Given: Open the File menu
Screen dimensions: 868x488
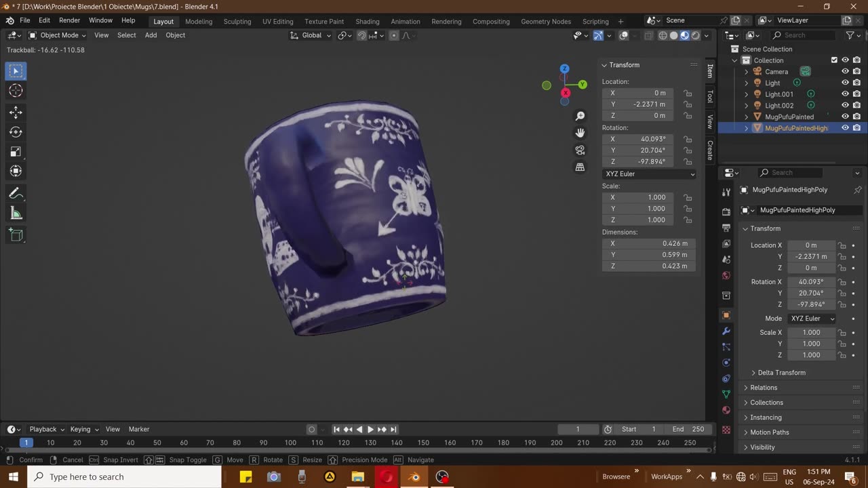Looking at the screenshot, I should tap(24, 20).
